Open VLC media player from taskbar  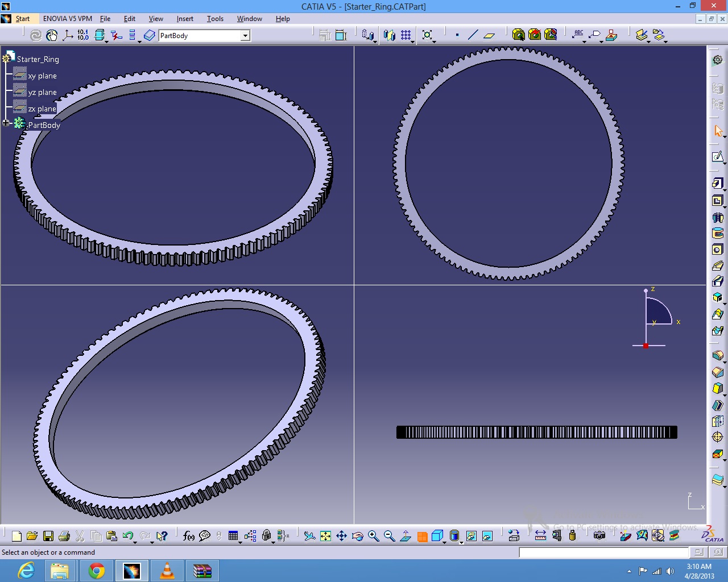point(167,571)
